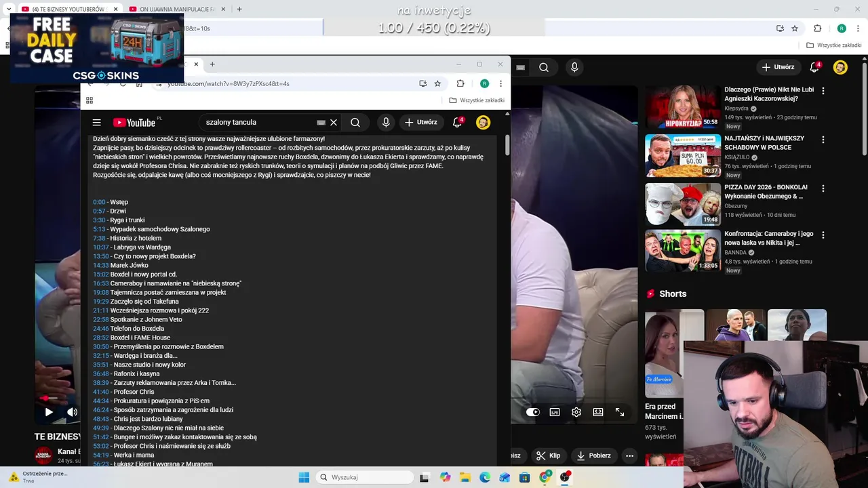
Task: Open the YouTube guide hamburger menu in the front window
Action: coord(97,123)
